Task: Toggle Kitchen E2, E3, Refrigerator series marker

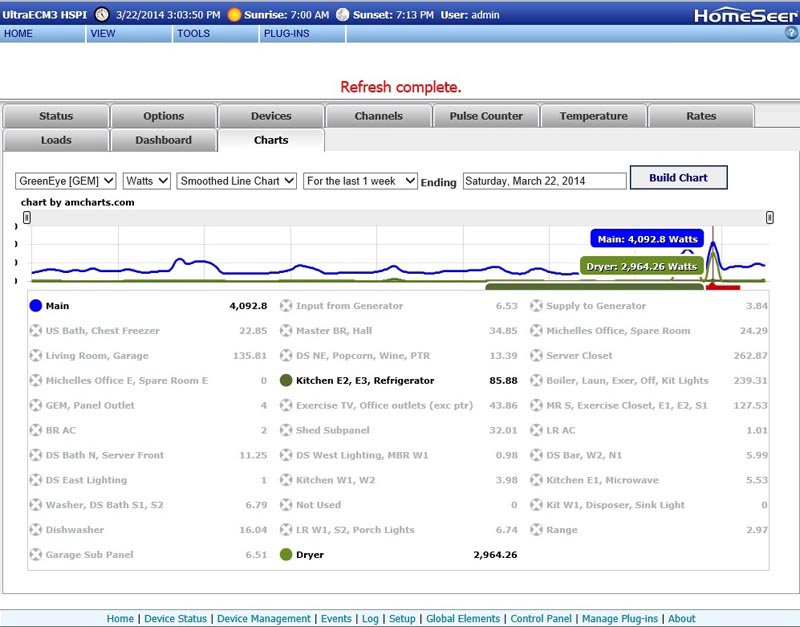Action: pyautogui.click(x=286, y=380)
